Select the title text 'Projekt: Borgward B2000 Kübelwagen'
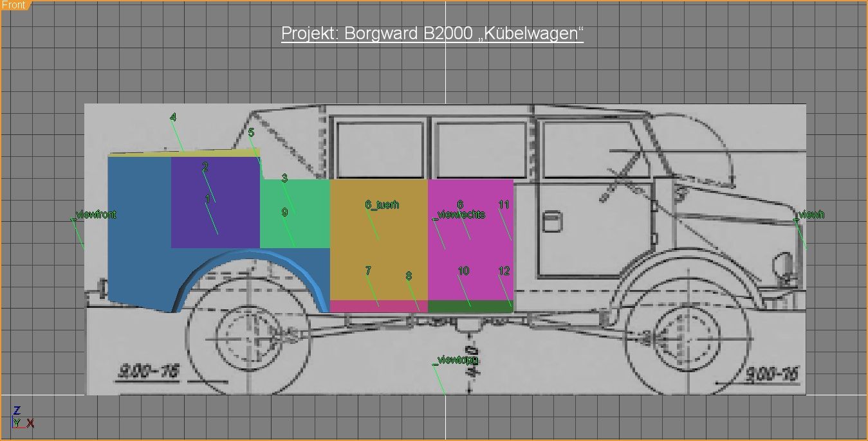Screen dimensions: 868x441 click(x=432, y=33)
